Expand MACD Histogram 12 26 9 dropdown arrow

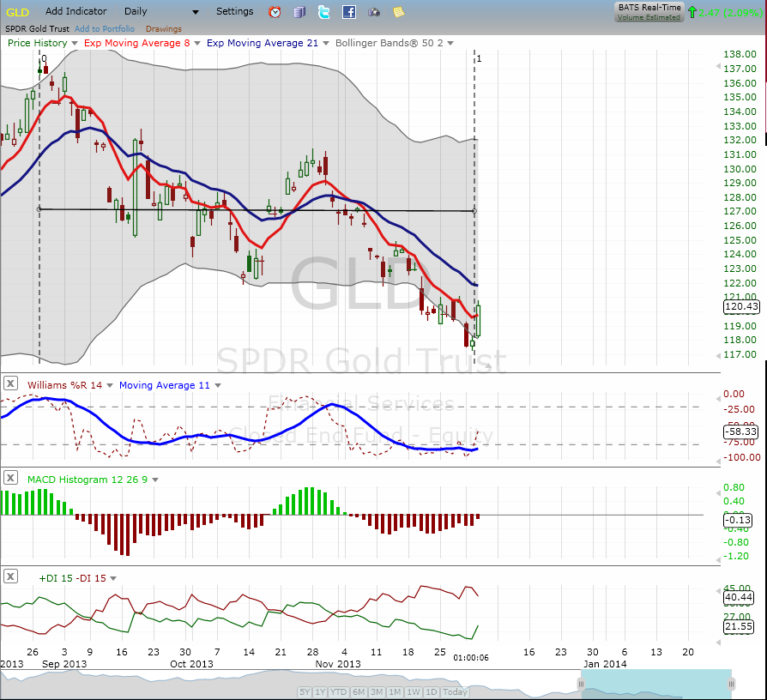coord(155,480)
